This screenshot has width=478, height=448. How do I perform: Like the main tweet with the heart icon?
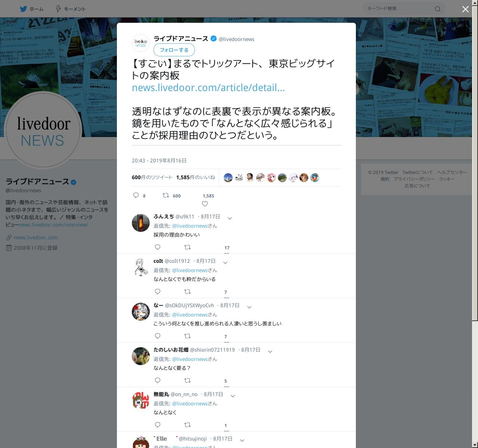[x=205, y=204]
